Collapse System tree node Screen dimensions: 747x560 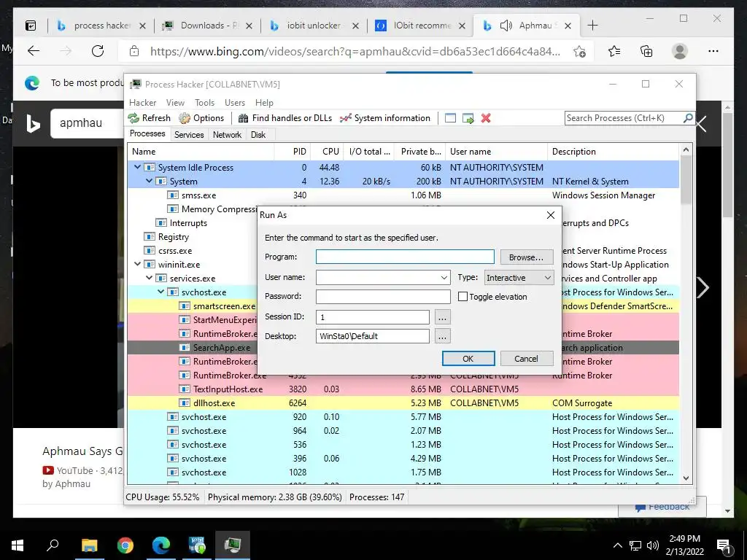click(x=149, y=181)
